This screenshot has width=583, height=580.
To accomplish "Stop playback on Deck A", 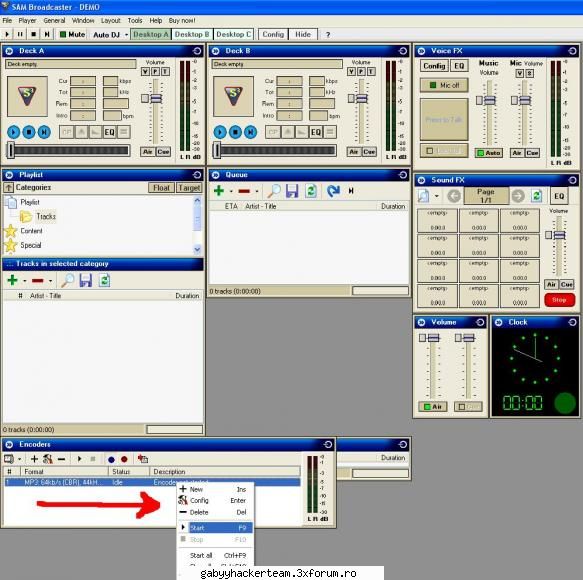I will pyautogui.click(x=29, y=132).
